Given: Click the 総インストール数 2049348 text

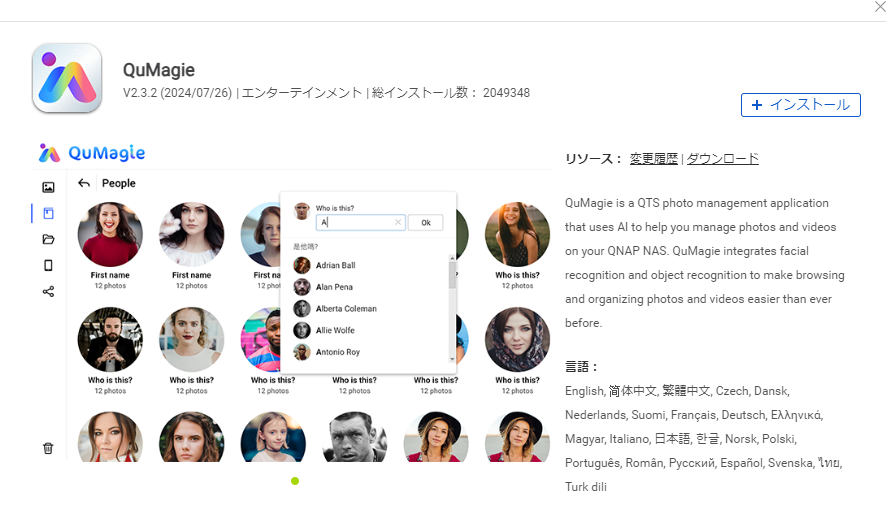Looking at the screenshot, I should 451,93.
